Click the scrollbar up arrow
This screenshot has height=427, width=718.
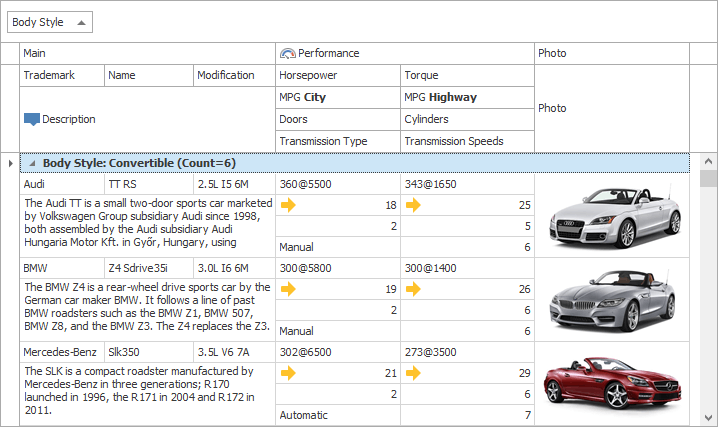pyautogui.click(x=708, y=161)
